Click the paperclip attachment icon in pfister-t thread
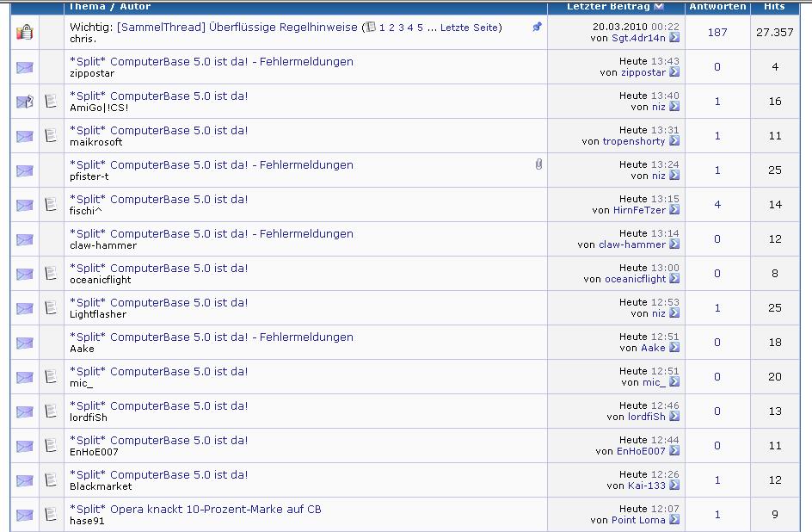This screenshot has height=532, width=812. (538, 164)
